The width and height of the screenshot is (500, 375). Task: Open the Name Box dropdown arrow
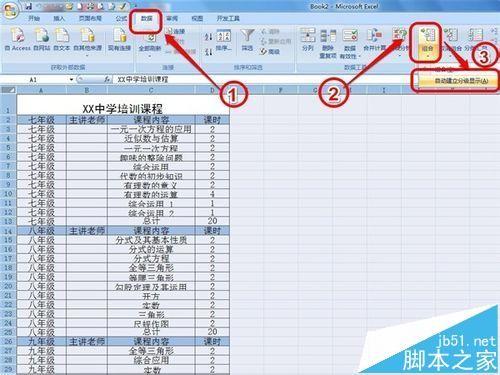(x=71, y=79)
